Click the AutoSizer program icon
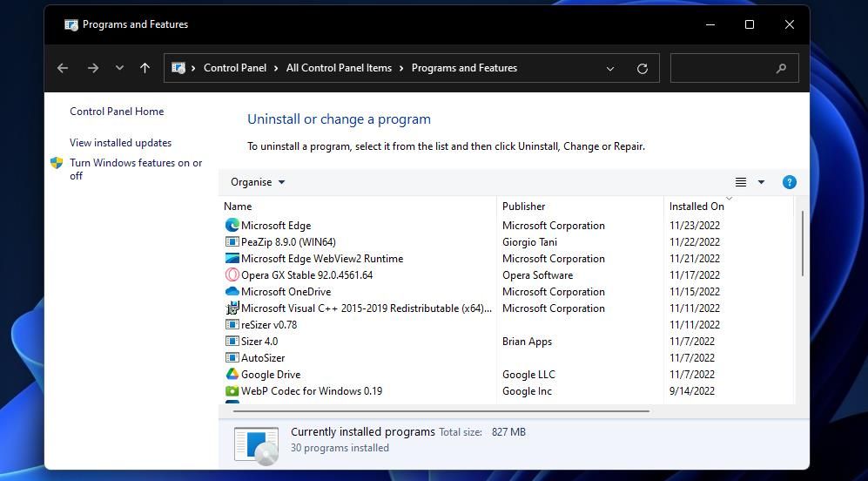Image resolution: width=868 pixels, height=481 pixels. (x=232, y=358)
